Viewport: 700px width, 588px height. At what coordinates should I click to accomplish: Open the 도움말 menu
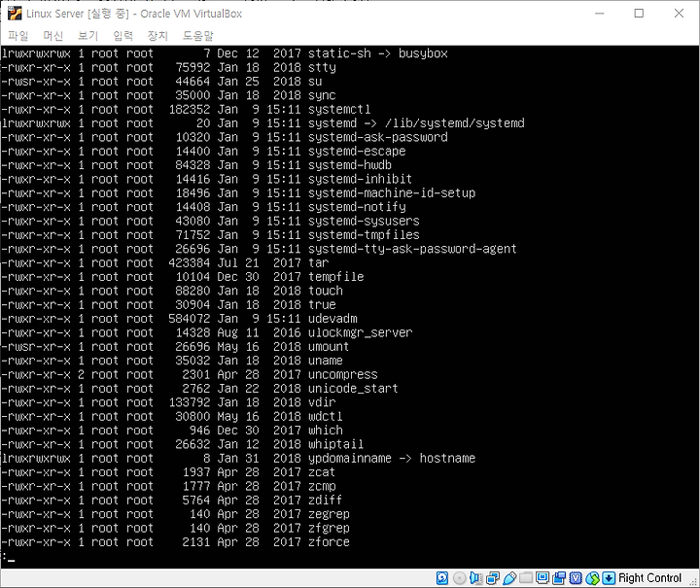pos(197,36)
